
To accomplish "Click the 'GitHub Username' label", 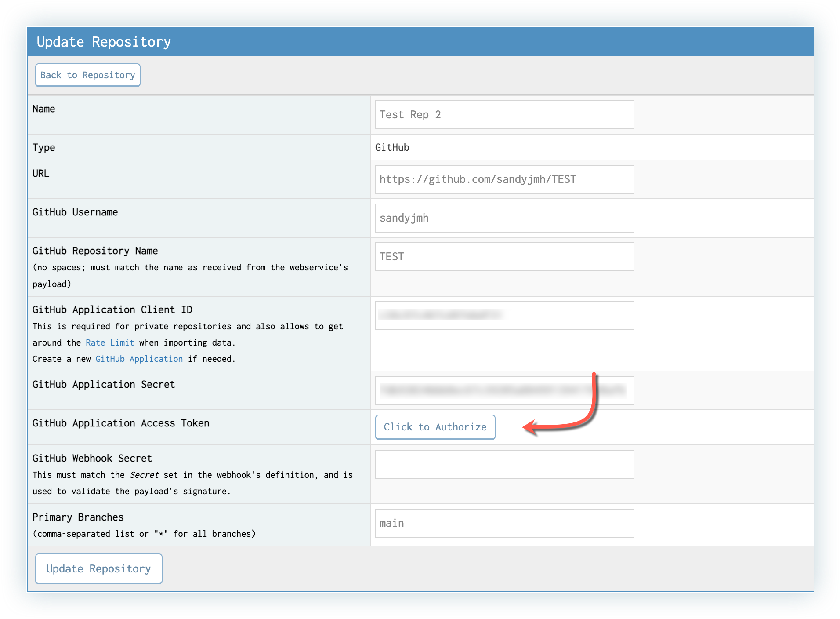I will [x=75, y=212].
